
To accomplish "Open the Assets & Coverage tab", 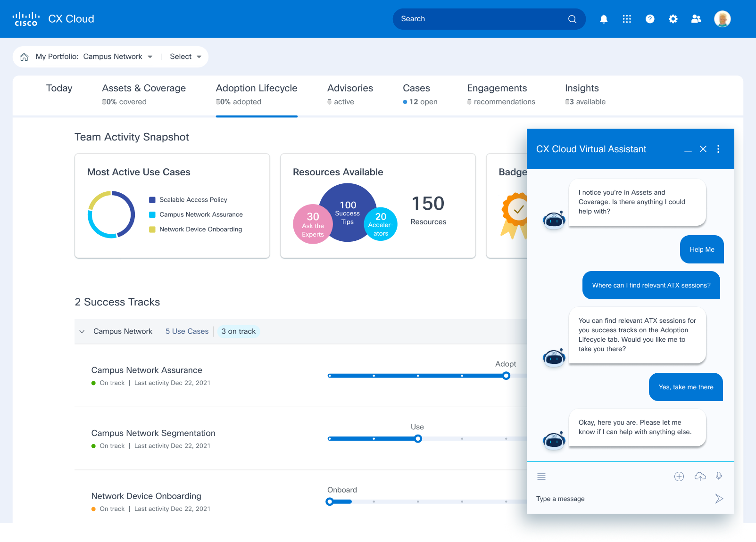I will click(x=144, y=94).
